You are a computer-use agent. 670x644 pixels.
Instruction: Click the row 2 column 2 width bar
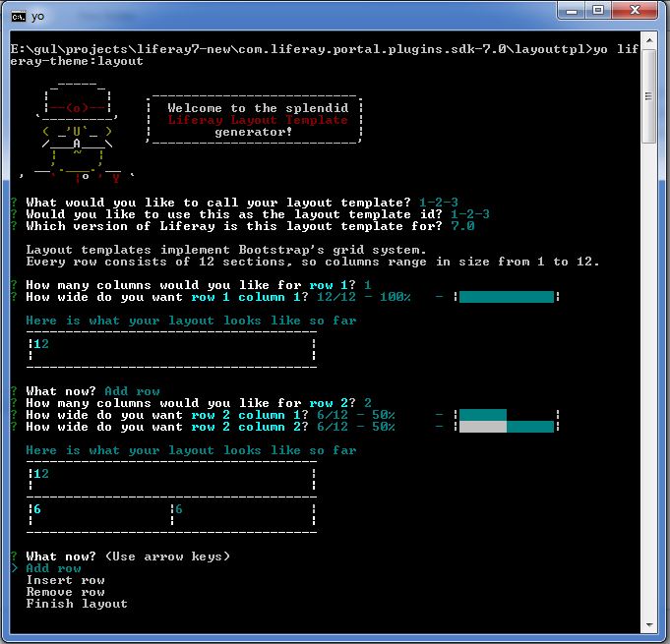[x=507, y=427]
